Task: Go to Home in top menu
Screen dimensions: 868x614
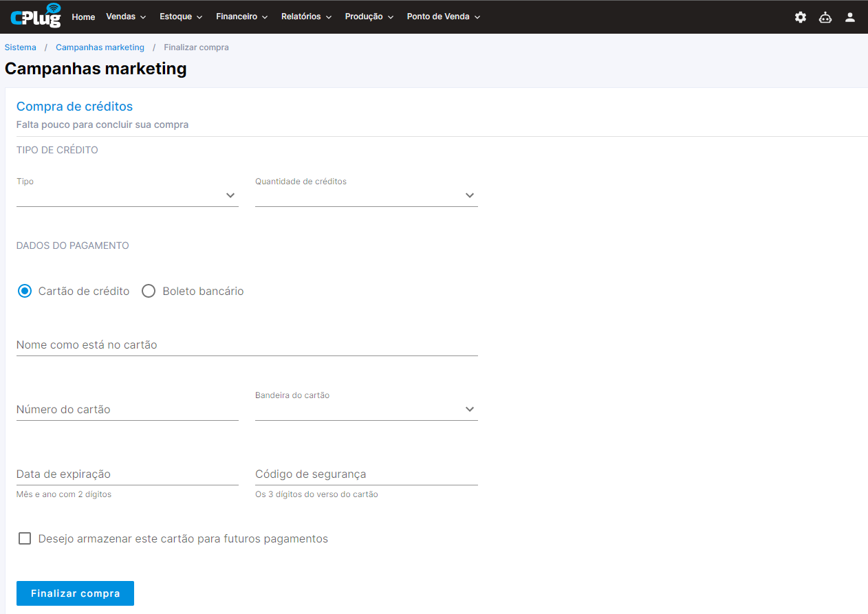Action: tap(83, 17)
